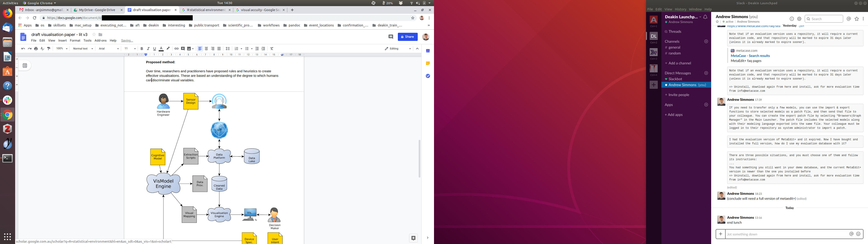The width and height of the screenshot is (868, 244).
Task: Click line spacing icon in toolbar
Action: coord(228,49)
